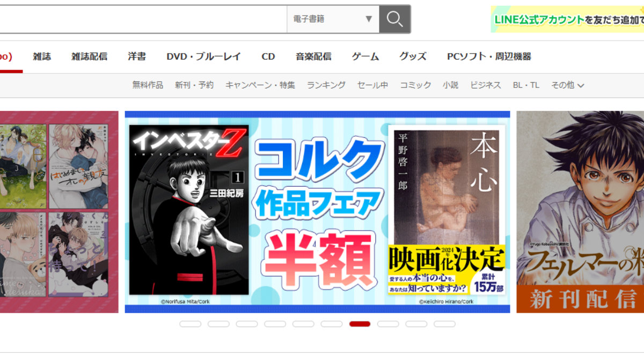
Task: Open the 電子書籍 category dropdown
Action: pyautogui.click(x=333, y=19)
